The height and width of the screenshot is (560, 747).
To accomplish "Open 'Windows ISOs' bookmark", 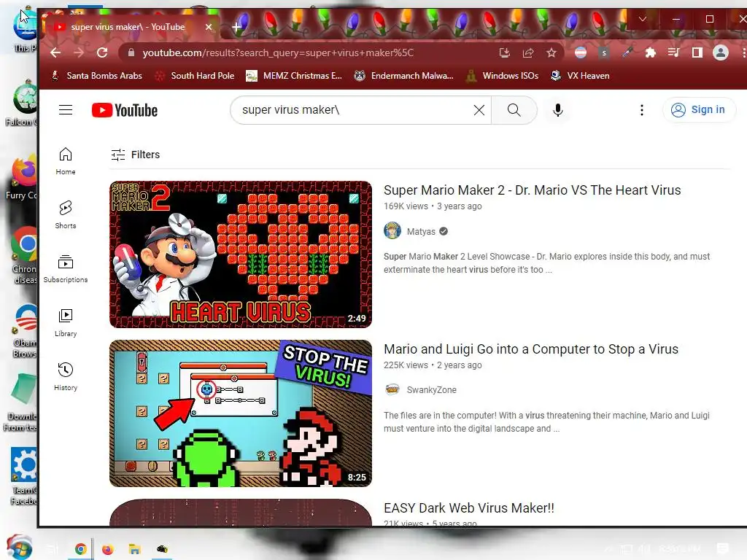I will pyautogui.click(x=502, y=76).
